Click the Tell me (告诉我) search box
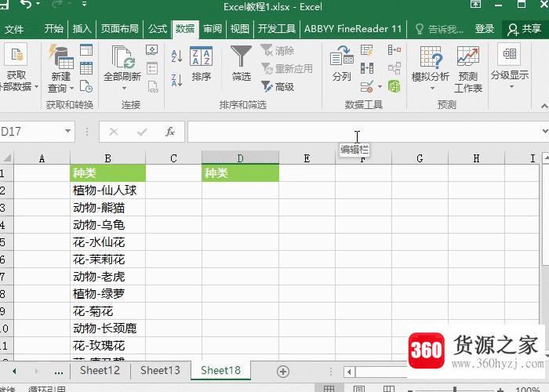 [439, 30]
